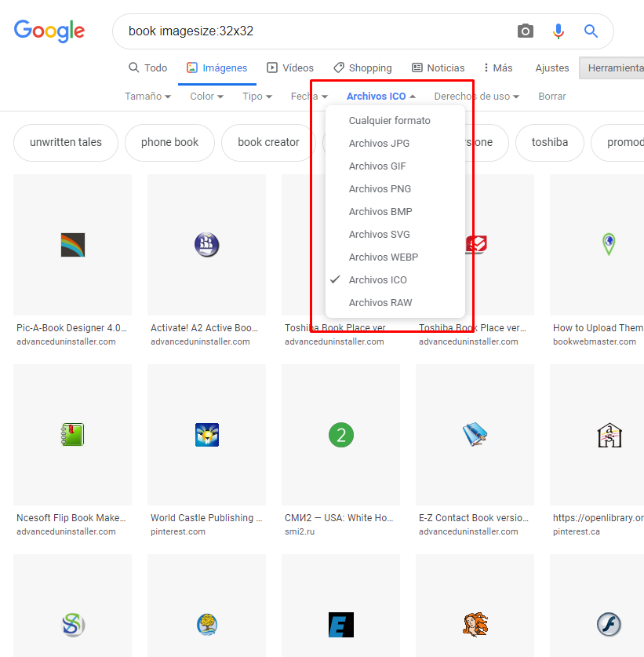Click pinterest.ca source text
Screen dimensions: 644x657
pos(577,531)
